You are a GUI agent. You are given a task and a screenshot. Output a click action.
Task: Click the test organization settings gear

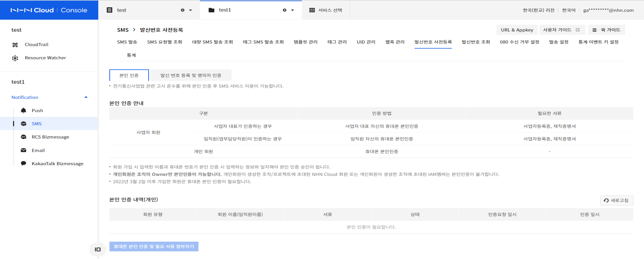pyautogui.click(x=183, y=10)
